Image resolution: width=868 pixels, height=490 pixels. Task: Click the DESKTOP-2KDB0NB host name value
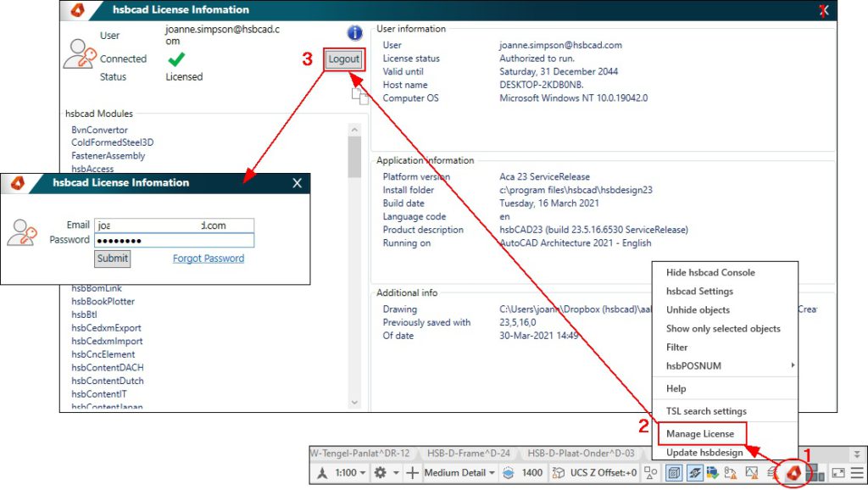542,86
